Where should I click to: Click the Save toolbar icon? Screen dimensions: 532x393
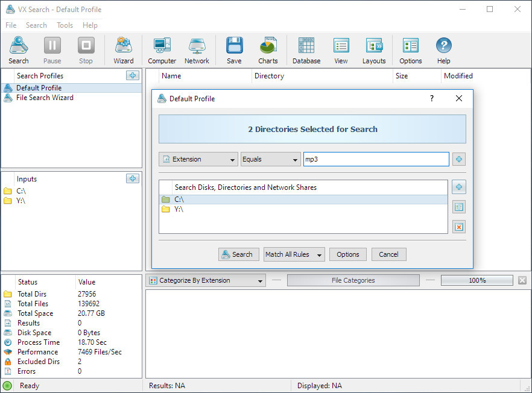click(x=234, y=50)
